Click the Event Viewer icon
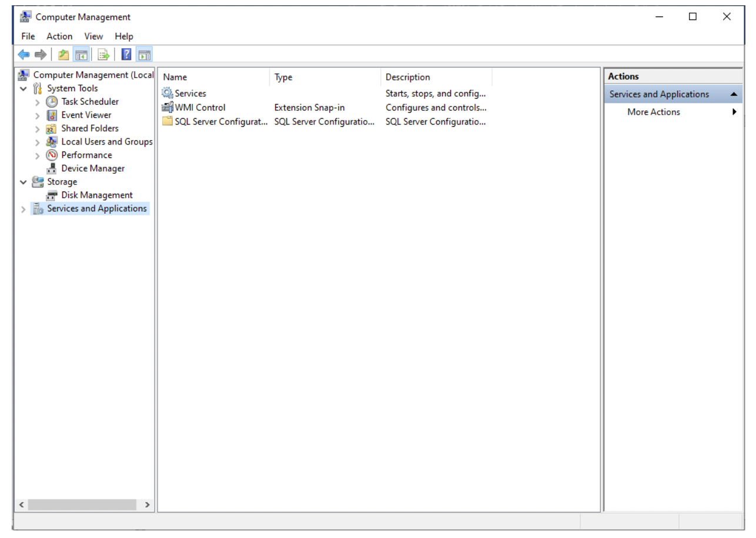Viewport: 756px width, 538px height. [x=52, y=115]
